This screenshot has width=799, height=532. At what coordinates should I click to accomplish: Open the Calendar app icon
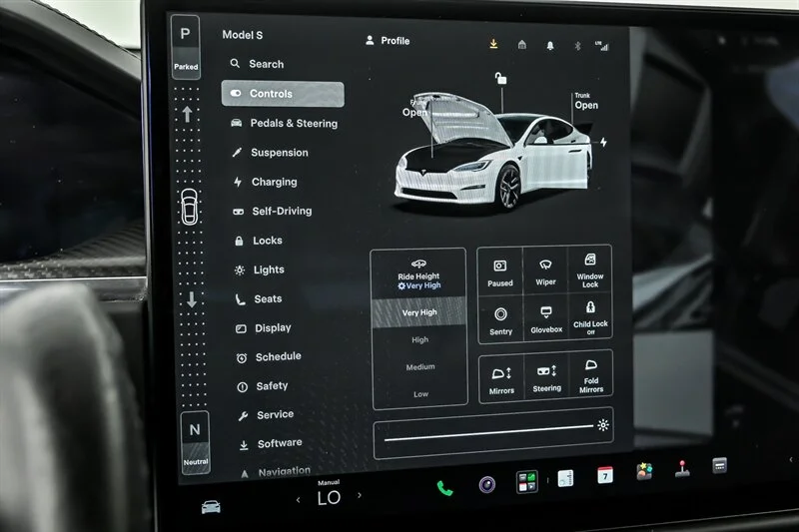click(x=605, y=475)
